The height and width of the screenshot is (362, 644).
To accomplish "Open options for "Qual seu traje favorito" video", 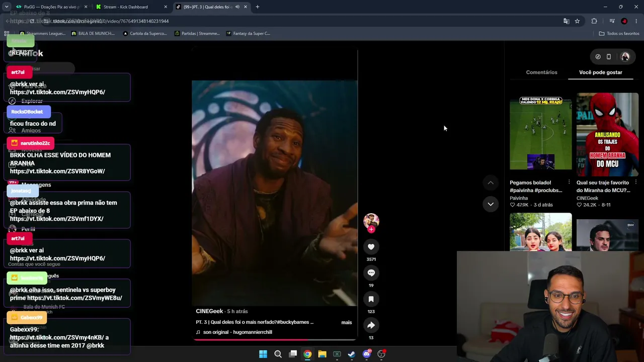I will pyautogui.click(x=636, y=182).
